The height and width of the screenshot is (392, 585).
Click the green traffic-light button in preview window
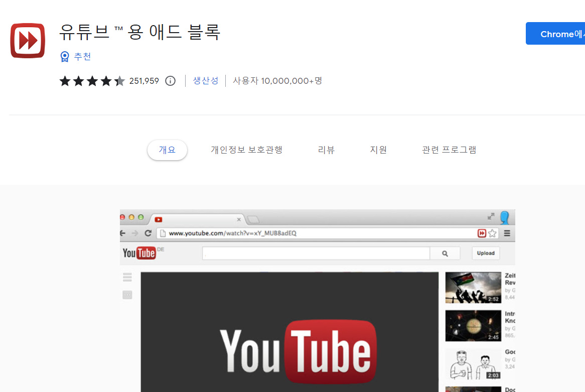tap(140, 217)
